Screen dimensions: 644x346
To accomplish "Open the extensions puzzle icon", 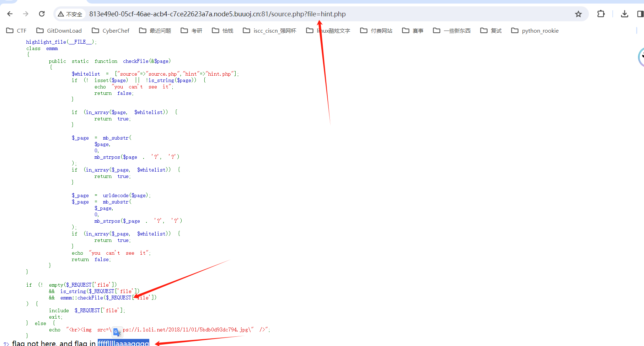I will pyautogui.click(x=601, y=14).
